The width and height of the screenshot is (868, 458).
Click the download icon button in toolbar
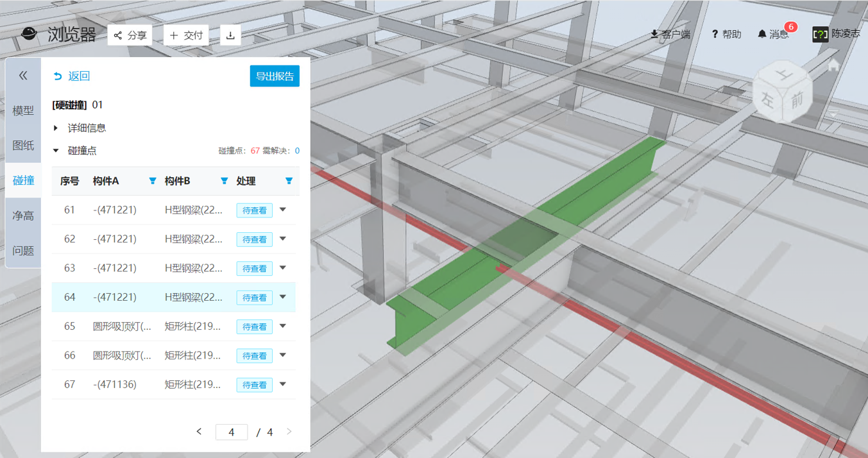pos(230,35)
